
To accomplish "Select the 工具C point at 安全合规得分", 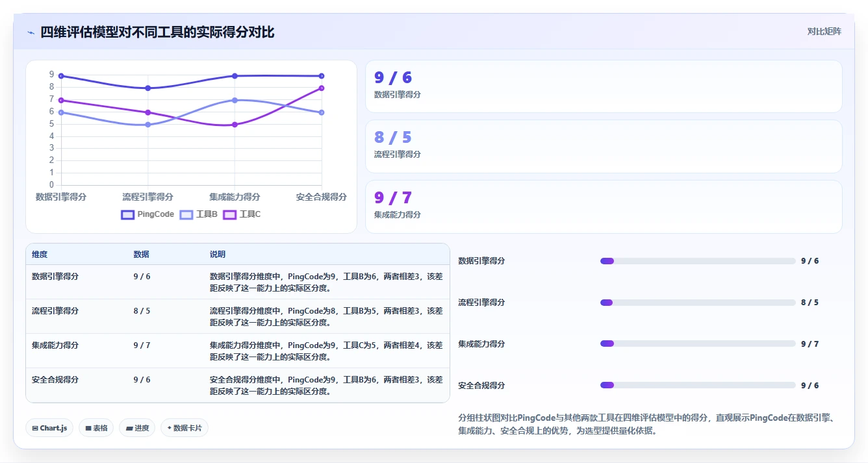I will pyautogui.click(x=322, y=88).
